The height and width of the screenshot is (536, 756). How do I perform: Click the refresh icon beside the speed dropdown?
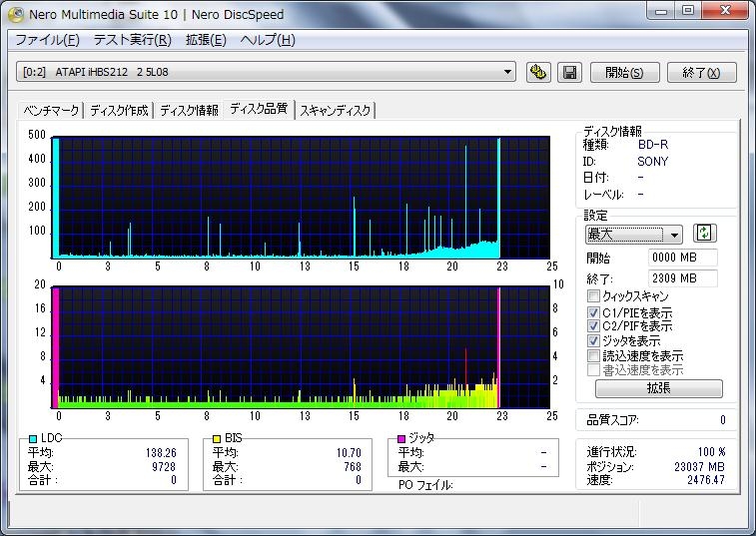point(704,234)
